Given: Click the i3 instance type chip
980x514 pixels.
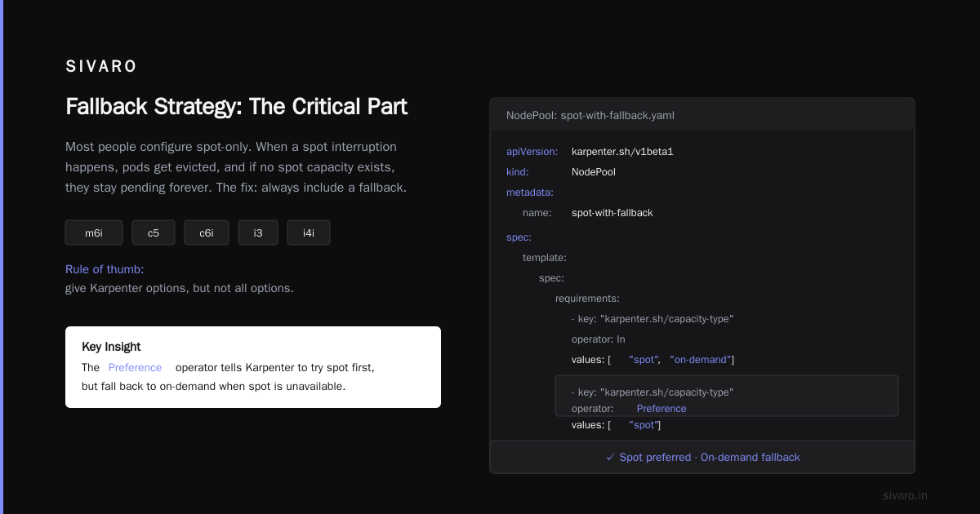Looking at the screenshot, I should [258, 233].
